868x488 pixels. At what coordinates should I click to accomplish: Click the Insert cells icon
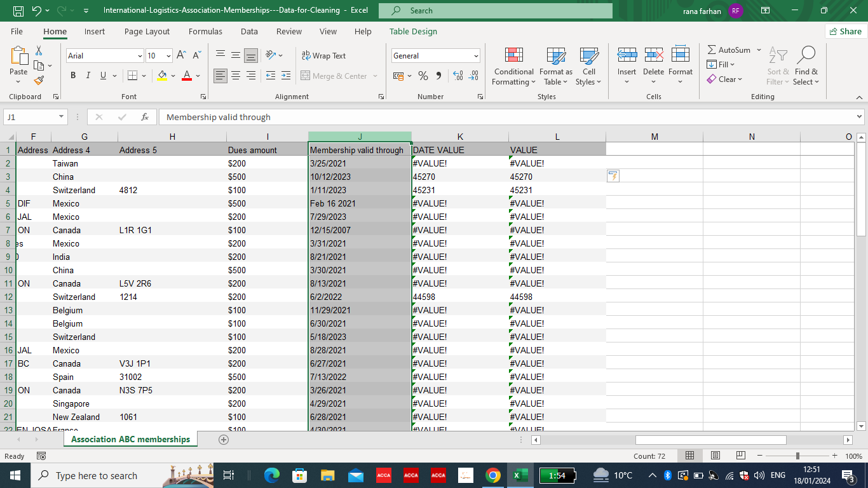pos(627,55)
